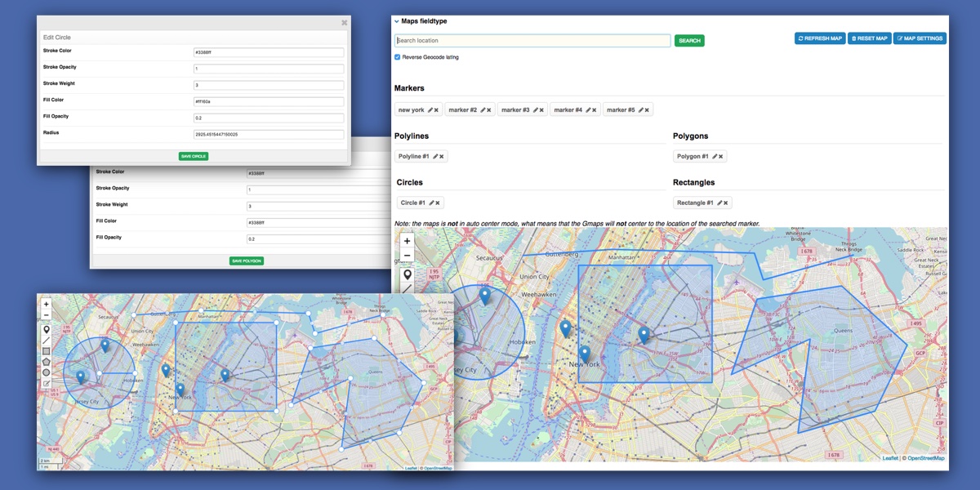Open Map Settings
The height and width of the screenshot is (490, 980).
point(920,38)
